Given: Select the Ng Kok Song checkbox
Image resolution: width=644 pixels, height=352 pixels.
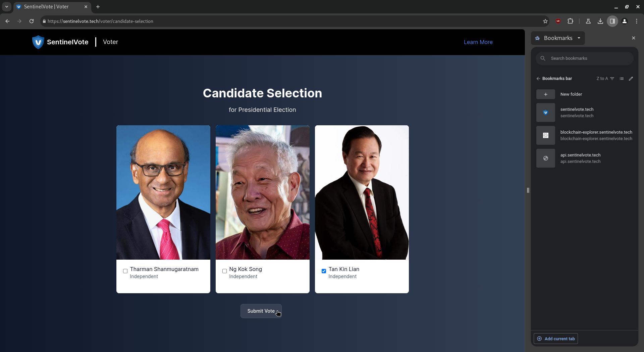Looking at the screenshot, I should point(224,271).
